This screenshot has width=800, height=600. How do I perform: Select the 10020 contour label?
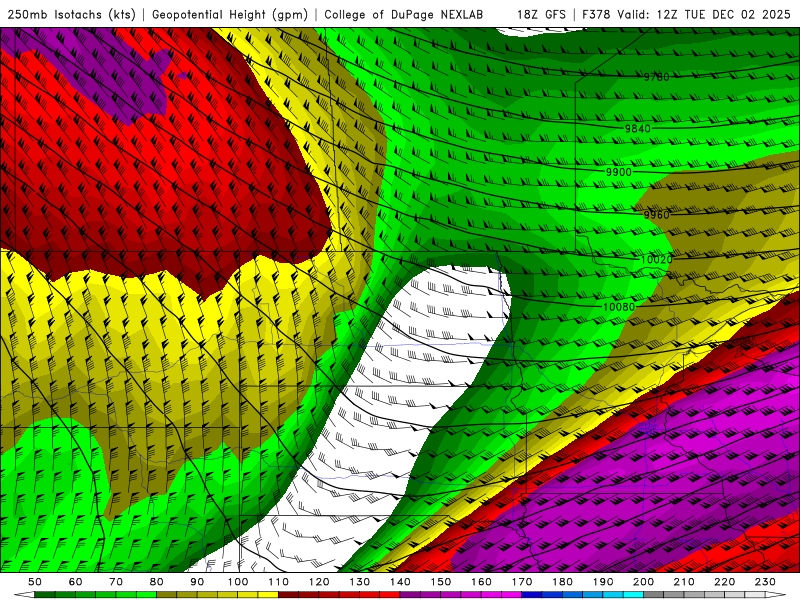[656, 259]
